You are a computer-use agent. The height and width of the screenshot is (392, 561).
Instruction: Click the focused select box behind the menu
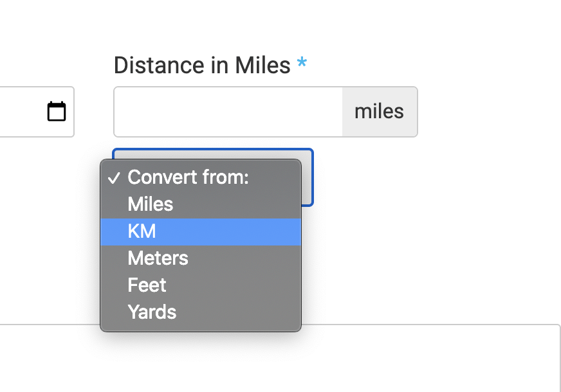tap(308, 177)
